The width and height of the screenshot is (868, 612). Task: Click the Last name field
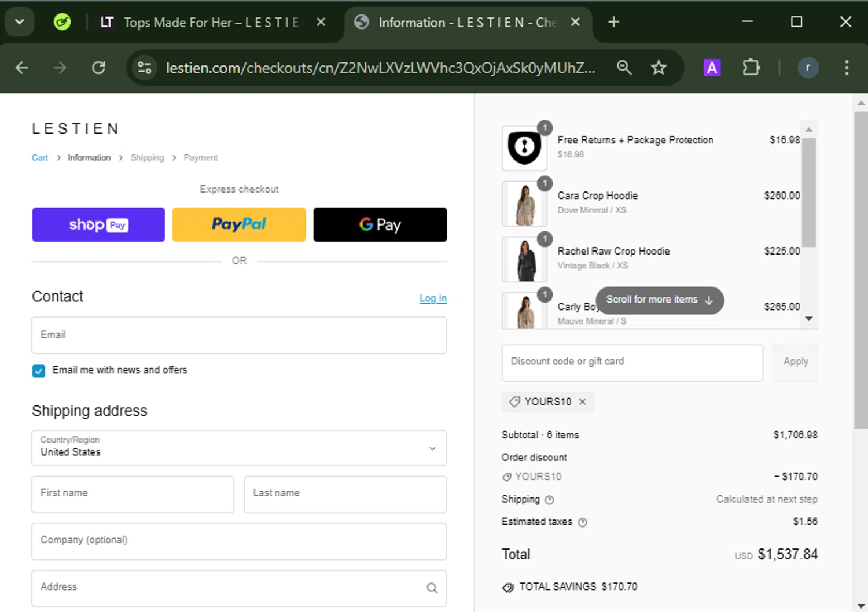(x=345, y=494)
